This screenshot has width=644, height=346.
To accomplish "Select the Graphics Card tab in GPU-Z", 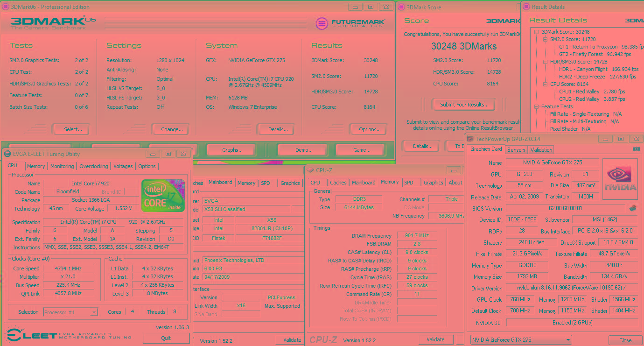I will (x=486, y=149).
